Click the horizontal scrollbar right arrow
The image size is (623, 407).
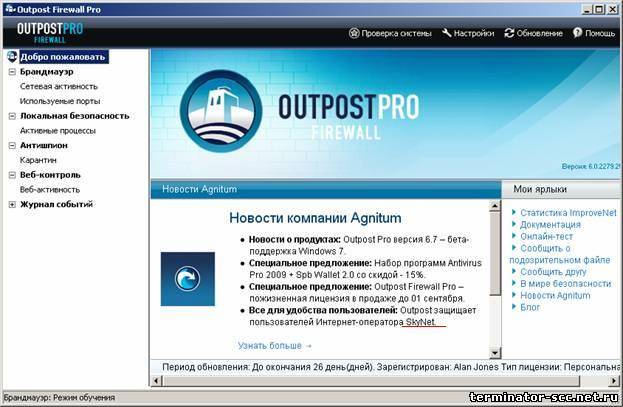click(614, 381)
